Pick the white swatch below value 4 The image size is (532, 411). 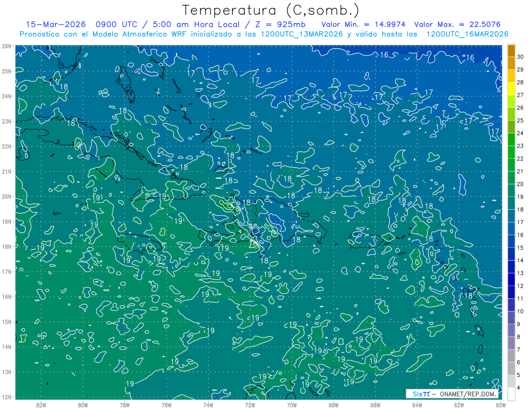(x=511, y=394)
